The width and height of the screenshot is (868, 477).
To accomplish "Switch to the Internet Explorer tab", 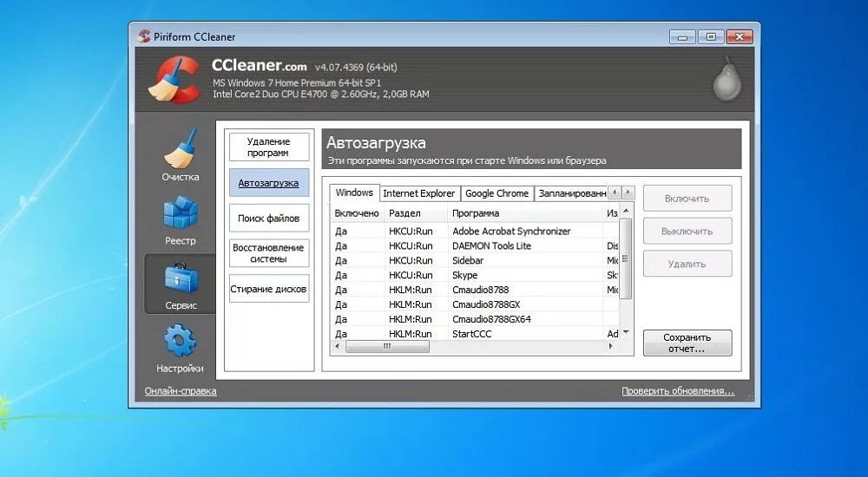I will pos(419,193).
